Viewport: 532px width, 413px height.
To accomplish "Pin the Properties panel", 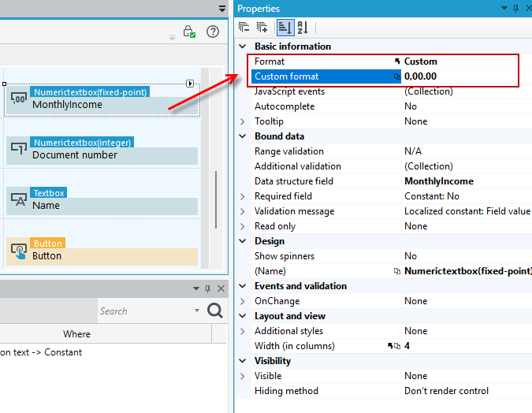I will click(515, 9).
